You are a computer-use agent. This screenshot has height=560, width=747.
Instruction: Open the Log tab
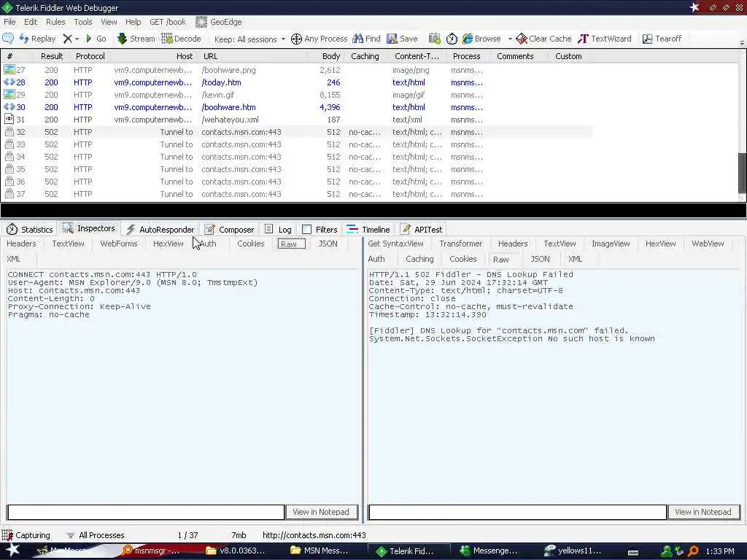coord(278,230)
